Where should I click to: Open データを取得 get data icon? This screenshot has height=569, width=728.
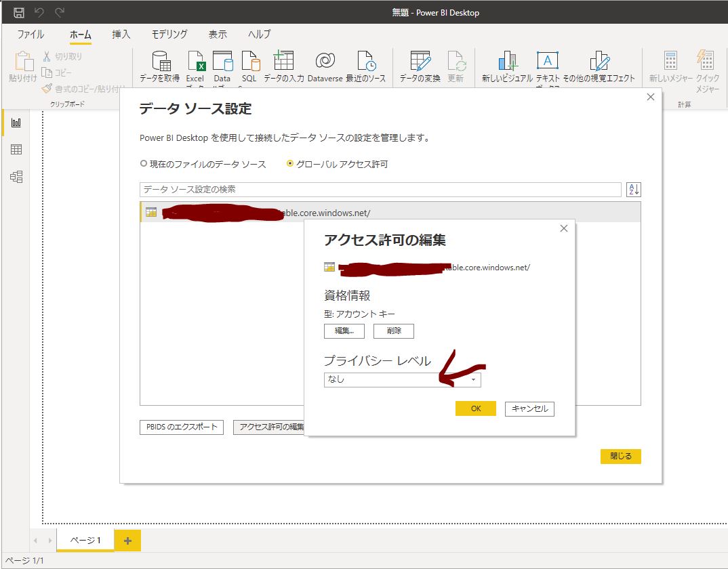click(x=160, y=66)
